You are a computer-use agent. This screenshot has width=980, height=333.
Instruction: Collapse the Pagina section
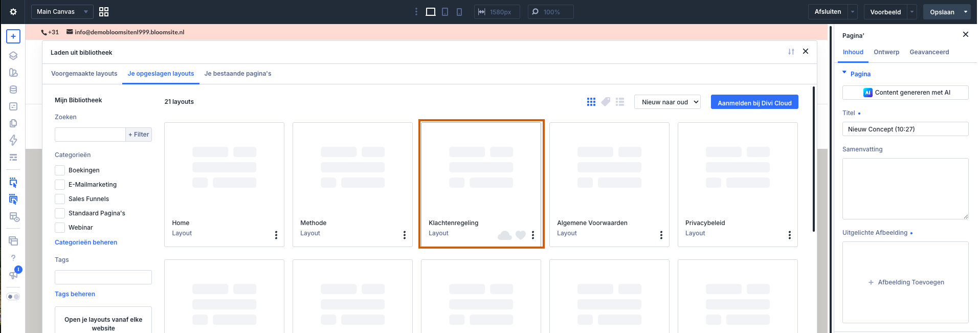[844, 73]
